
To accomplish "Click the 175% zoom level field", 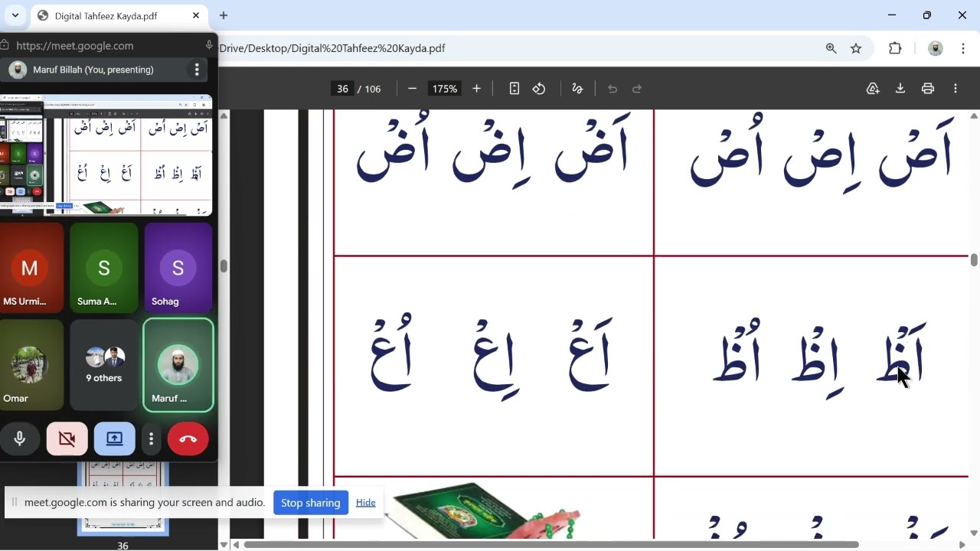I will (444, 89).
